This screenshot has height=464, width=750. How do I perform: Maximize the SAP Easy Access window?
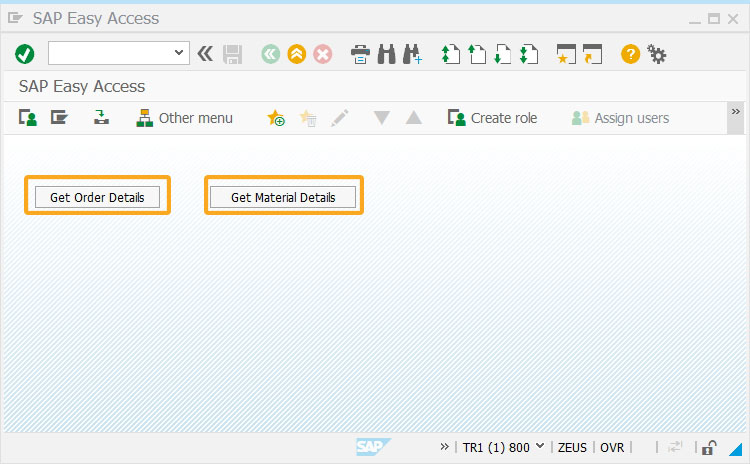[x=714, y=19]
